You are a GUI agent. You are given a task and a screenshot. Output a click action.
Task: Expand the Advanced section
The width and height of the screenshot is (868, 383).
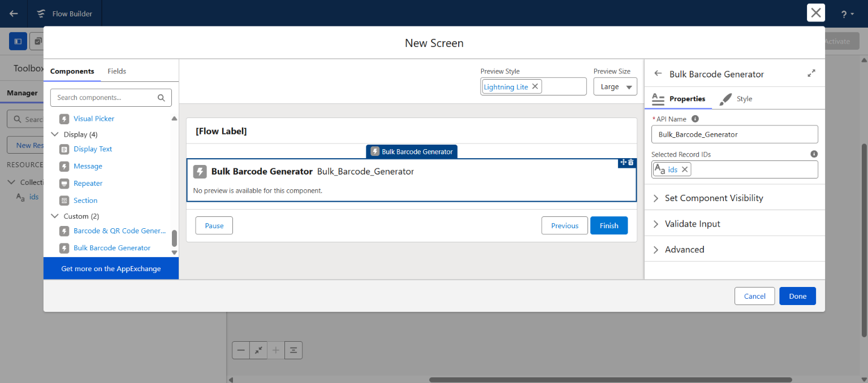(x=735, y=250)
